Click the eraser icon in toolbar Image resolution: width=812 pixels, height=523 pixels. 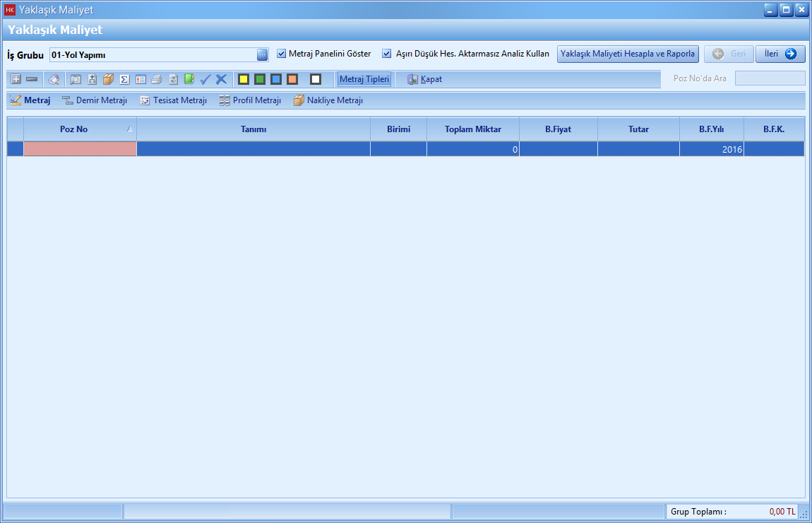[54, 79]
